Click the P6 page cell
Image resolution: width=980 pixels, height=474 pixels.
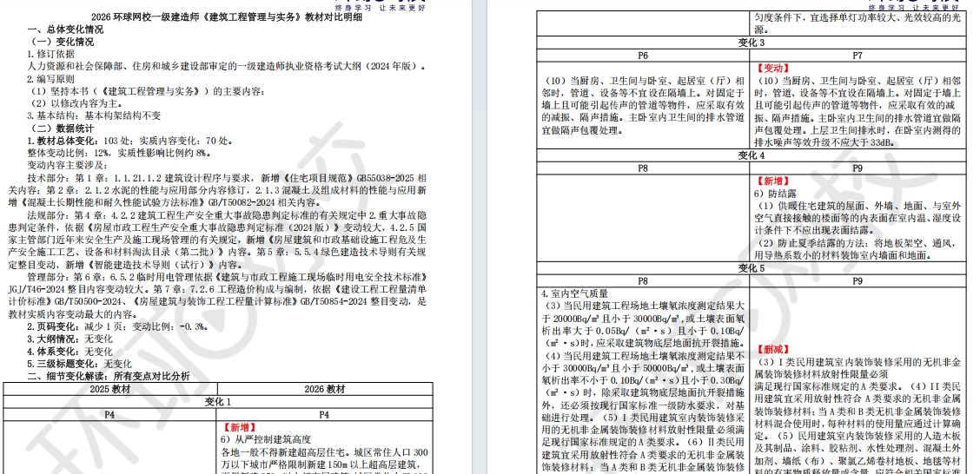(x=643, y=56)
